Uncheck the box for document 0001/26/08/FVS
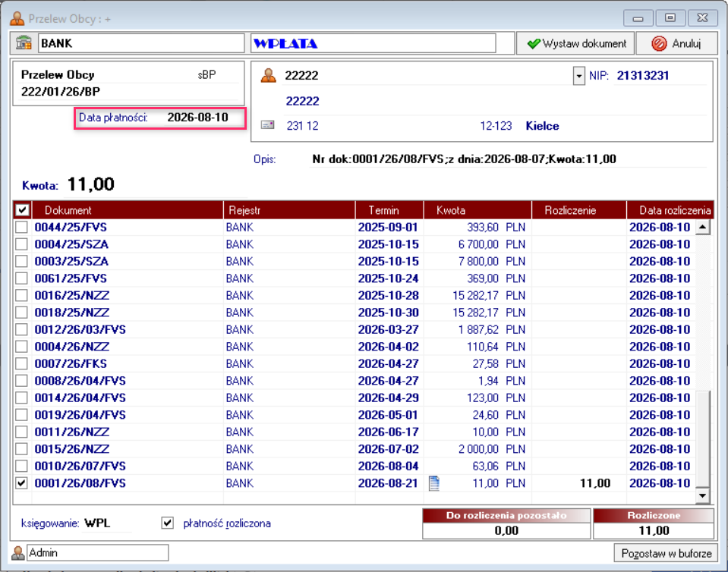This screenshot has width=728, height=572. 21,483
